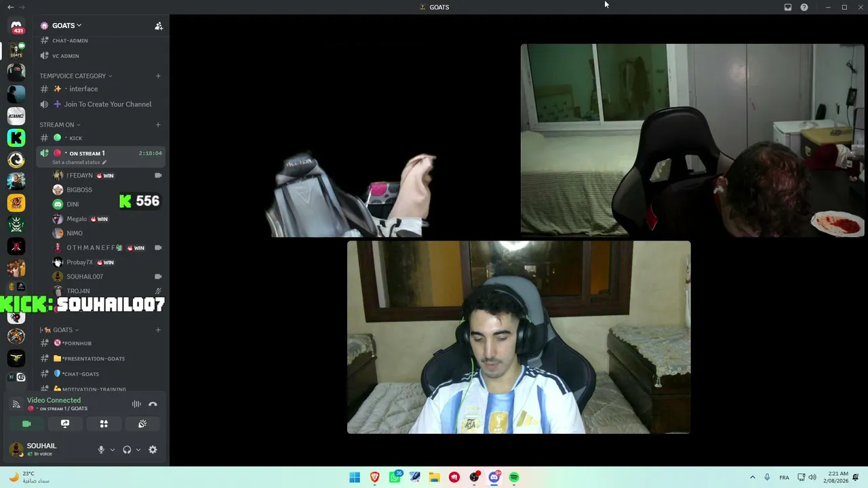
Task: Open the CHAT-GOATS channel
Action: pyautogui.click(x=100, y=374)
